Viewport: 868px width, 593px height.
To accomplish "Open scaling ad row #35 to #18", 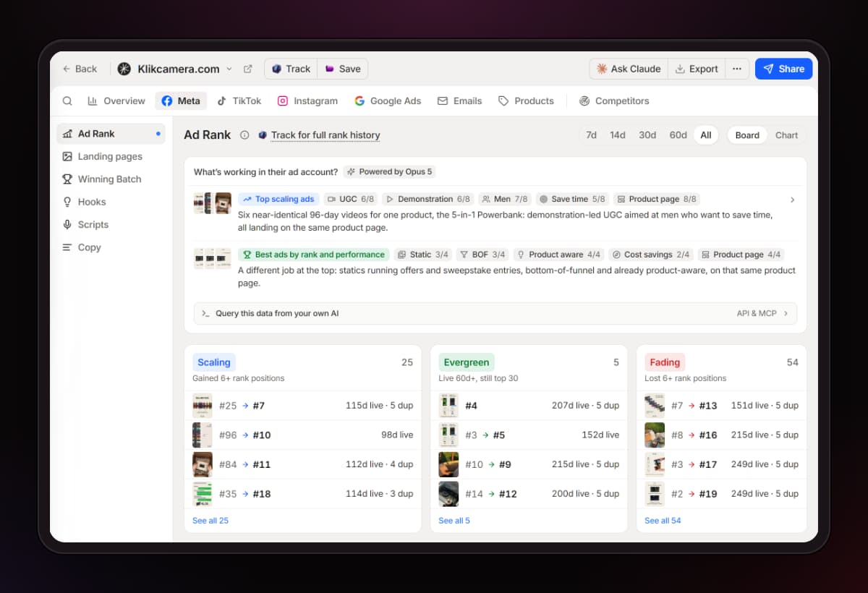I will click(303, 494).
